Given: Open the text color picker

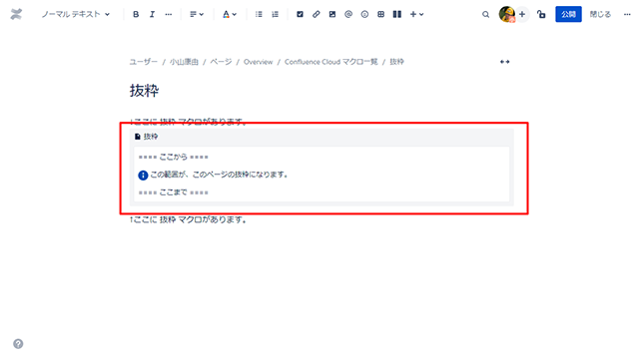Looking at the screenshot, I should coord(230,14).
